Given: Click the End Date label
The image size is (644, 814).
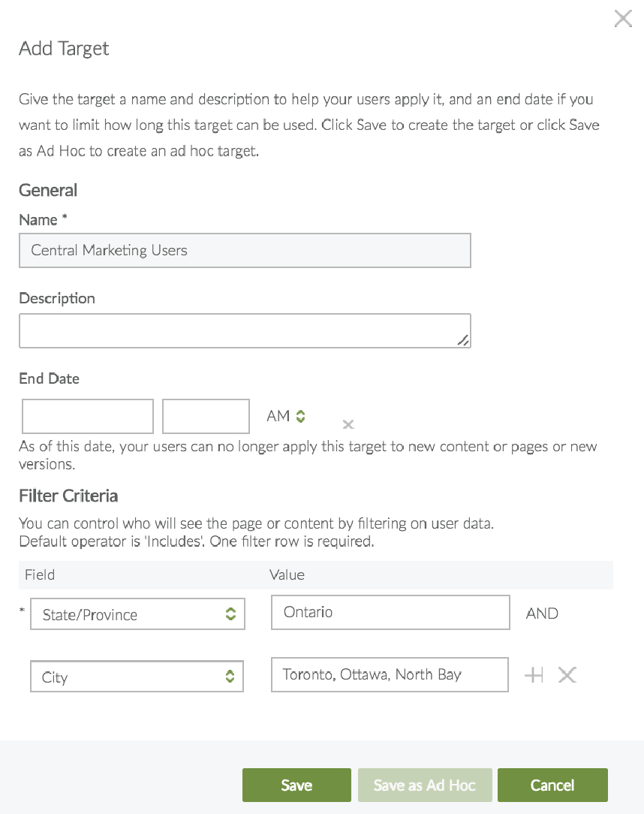Looking at the screenshot, I should tap(49, 378).
